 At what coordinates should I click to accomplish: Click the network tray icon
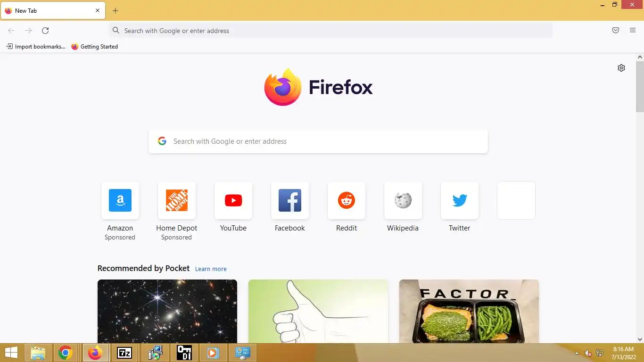pyautogui.click(x=600, y=353)
